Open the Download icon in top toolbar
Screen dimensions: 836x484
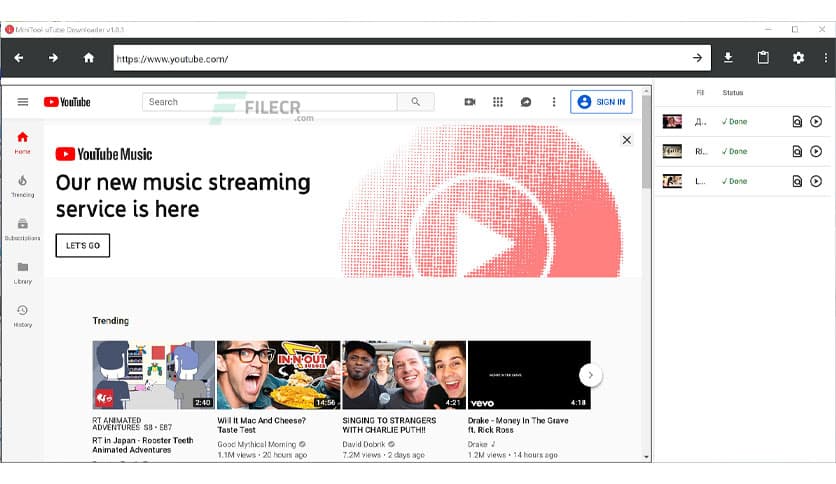728,58
